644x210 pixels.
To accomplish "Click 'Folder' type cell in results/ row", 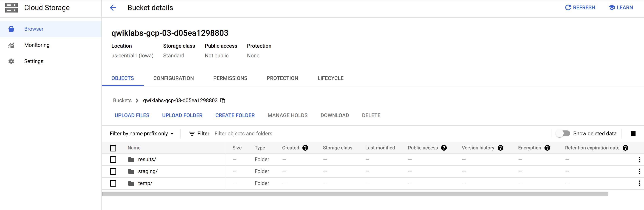I will (262, 160).
